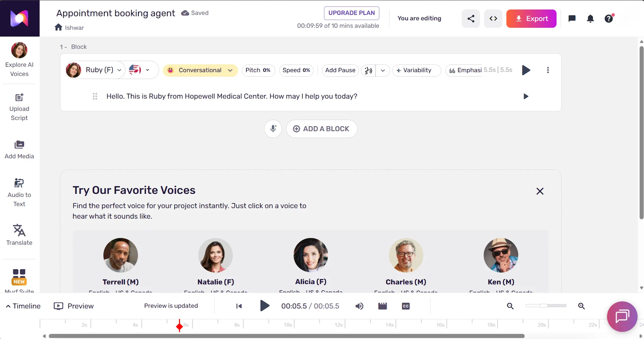644x339 pixels.
Task: Open the Translate tool
Action: (x=19, y=235)
